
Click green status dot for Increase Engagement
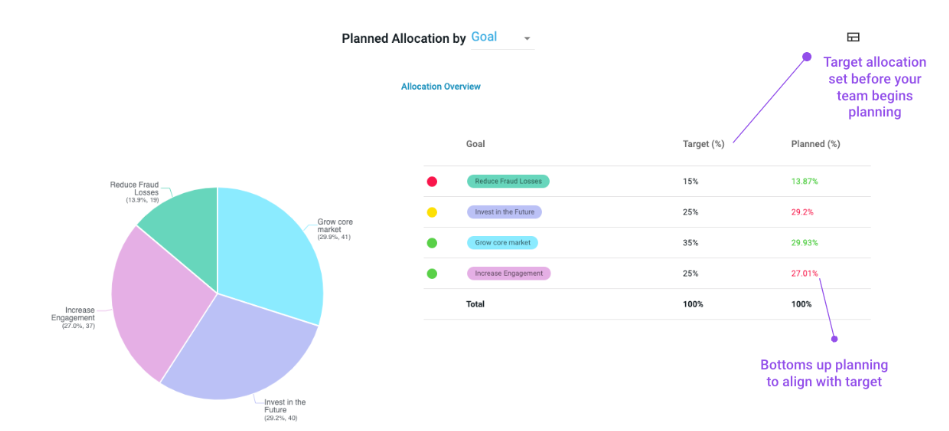(x=432, y=274)
